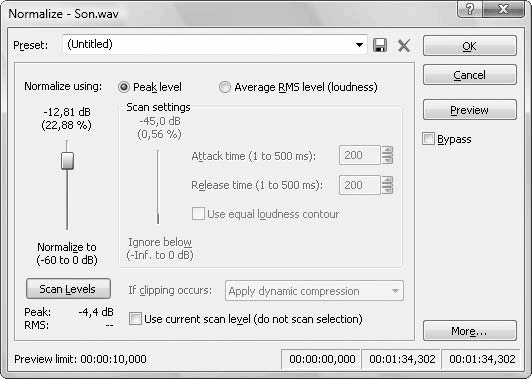Confirm normalization with the OK button

[x=470, y=45]
